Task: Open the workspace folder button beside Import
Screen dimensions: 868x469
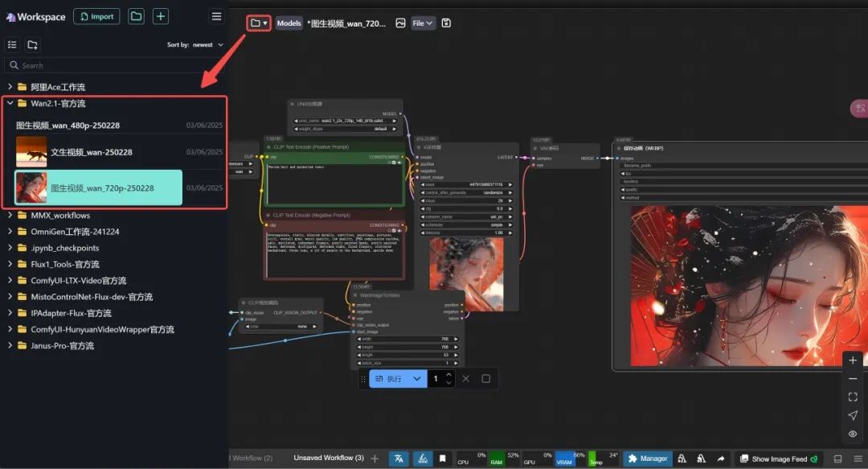Action: 136,16
